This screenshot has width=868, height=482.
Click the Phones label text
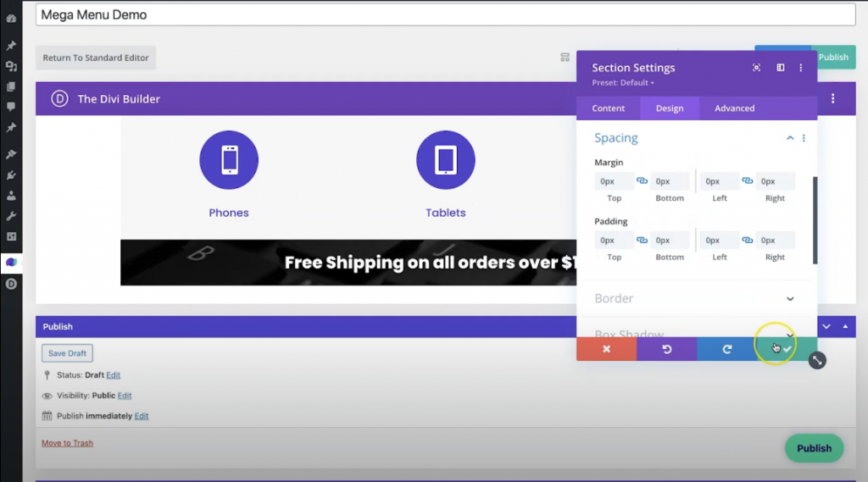tap(229, 213)
